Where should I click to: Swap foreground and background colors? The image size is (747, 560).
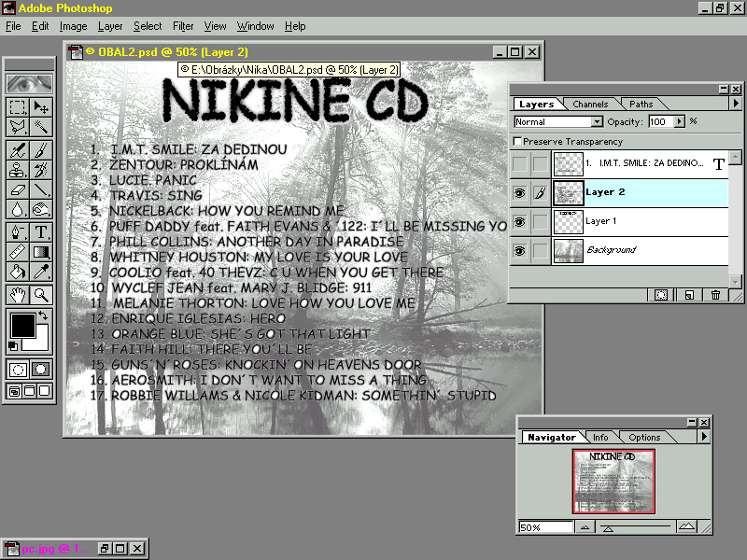tap(43, 315)
